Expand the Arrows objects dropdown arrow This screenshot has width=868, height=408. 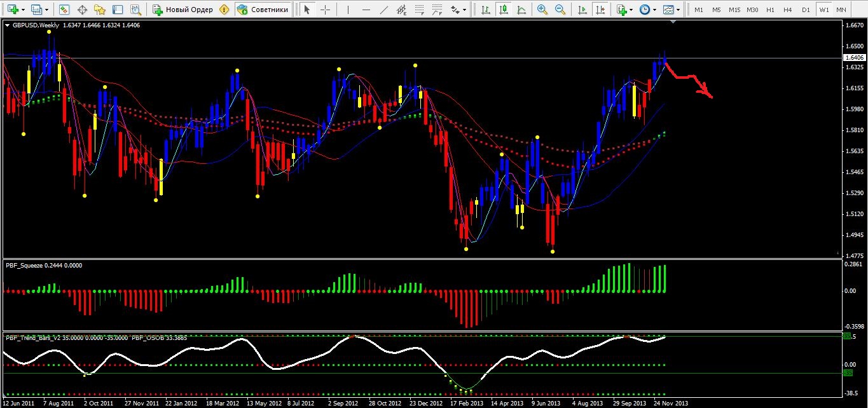[x=465, y=10]
